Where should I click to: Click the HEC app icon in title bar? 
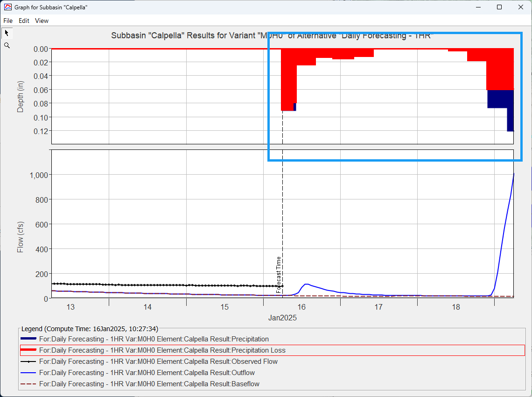point(7,7)
